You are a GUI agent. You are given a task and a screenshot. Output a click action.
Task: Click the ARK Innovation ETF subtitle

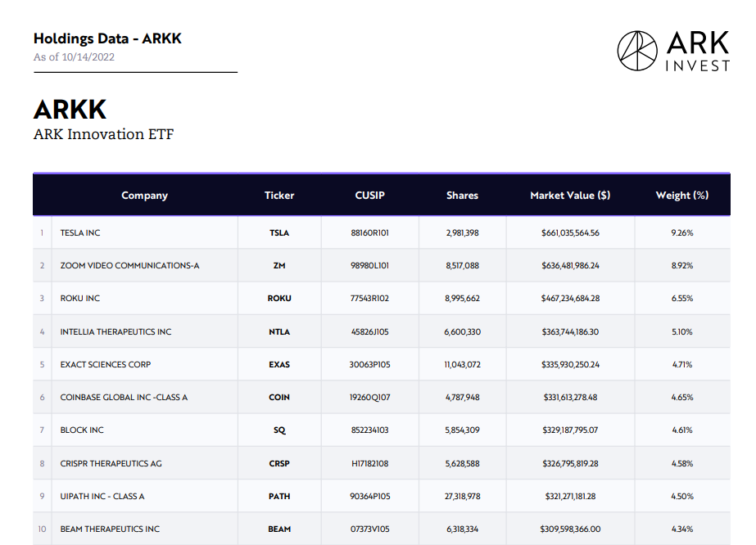pyautogui.click(x=104, y=134)
